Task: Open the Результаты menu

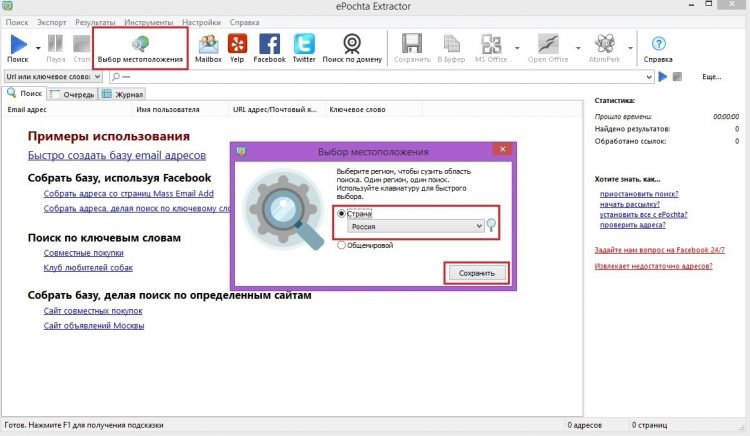Action: [x=95, y=22]
